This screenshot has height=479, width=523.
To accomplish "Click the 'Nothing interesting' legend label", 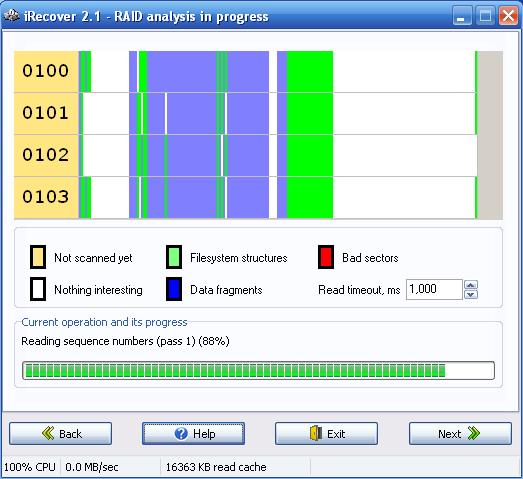I will [98, 290].
